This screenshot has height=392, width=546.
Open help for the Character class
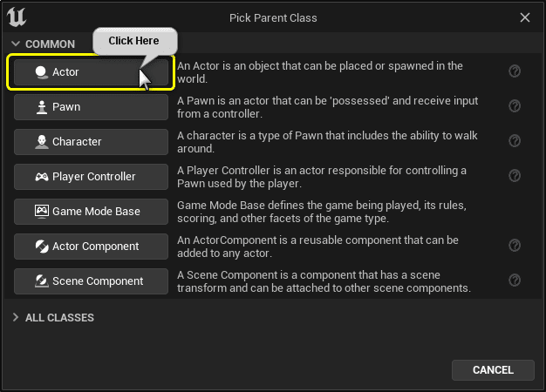point(515,141)
